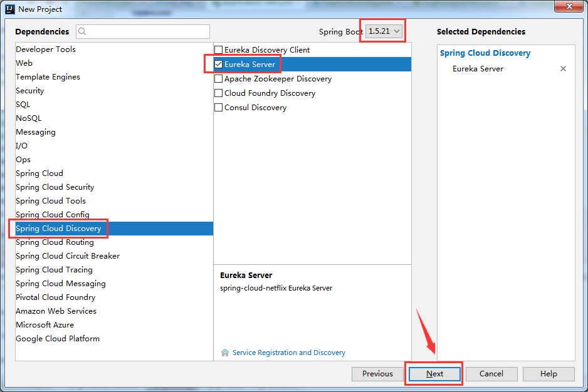Screen dimensions: 588x392
Task: Choose the Security category
Action: point(114,91)
